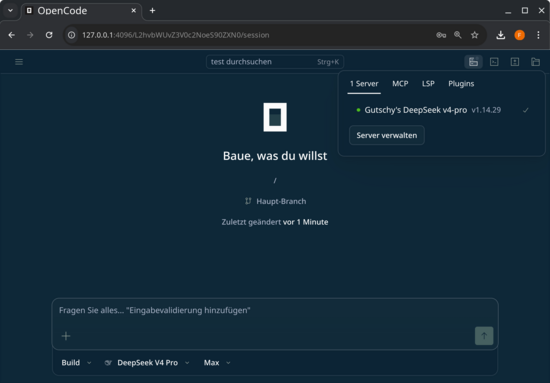550x383 pixels.
Task: Open the sidebar hamburger menu
Action: pos(19,62)
